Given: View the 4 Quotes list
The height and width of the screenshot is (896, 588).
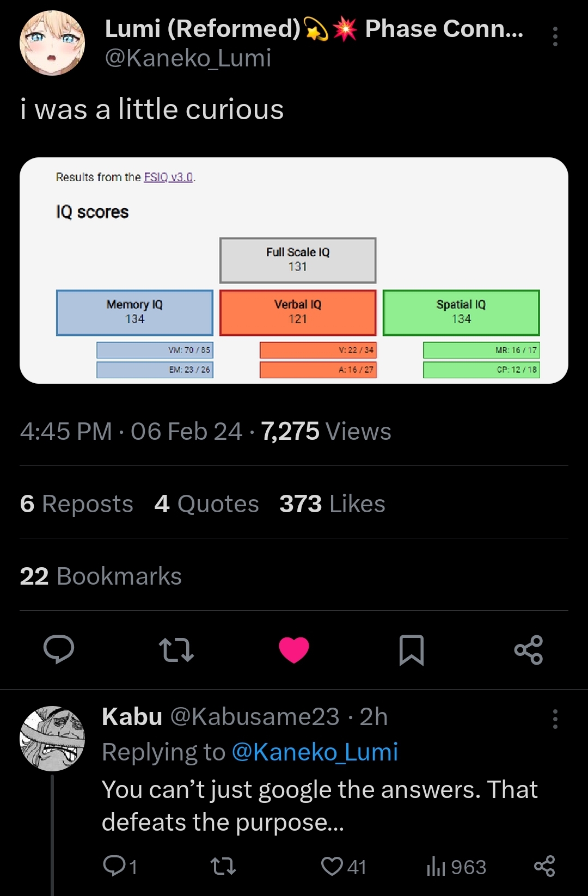Looking at the screenshot, I should (x=207, y=504).
